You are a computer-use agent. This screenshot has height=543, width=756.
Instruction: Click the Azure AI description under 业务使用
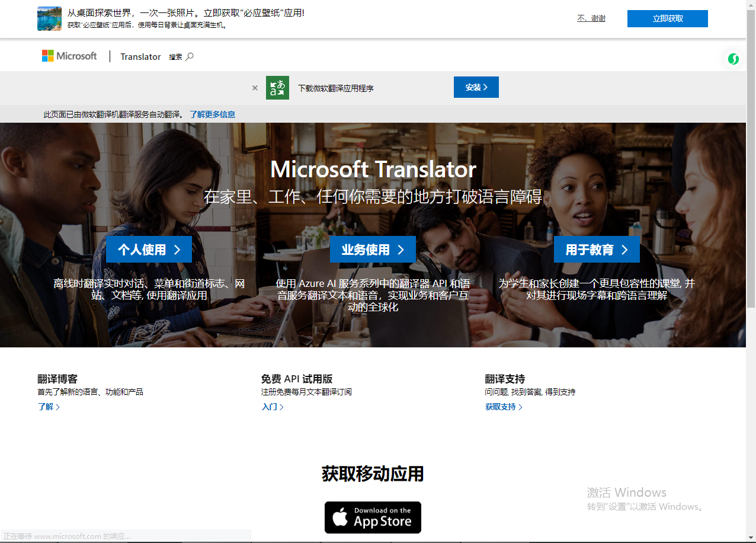point(373,295)
